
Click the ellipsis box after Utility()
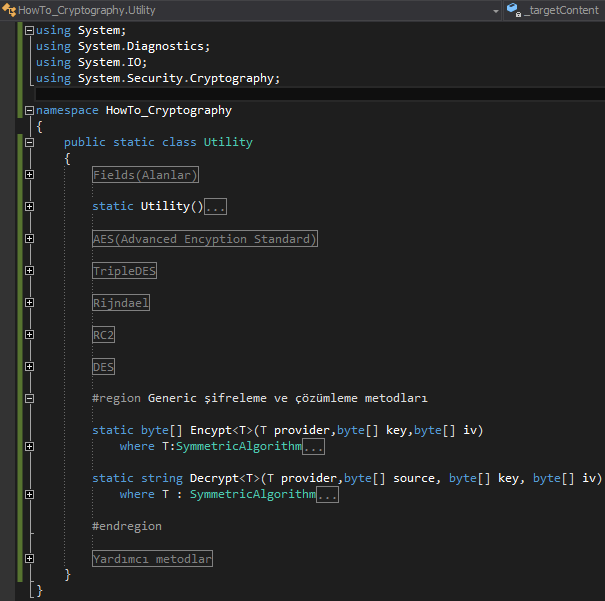click(x=215, y=207)
